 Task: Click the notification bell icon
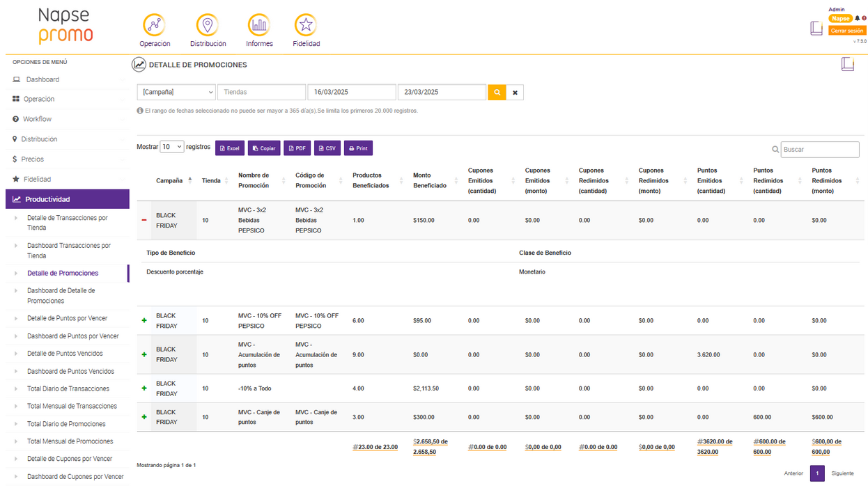point(857,19)
